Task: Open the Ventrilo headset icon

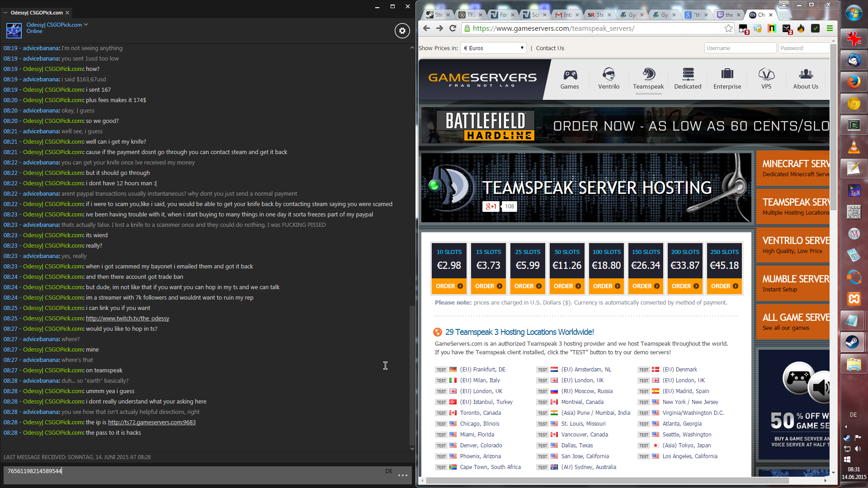Action: [609, 75]
